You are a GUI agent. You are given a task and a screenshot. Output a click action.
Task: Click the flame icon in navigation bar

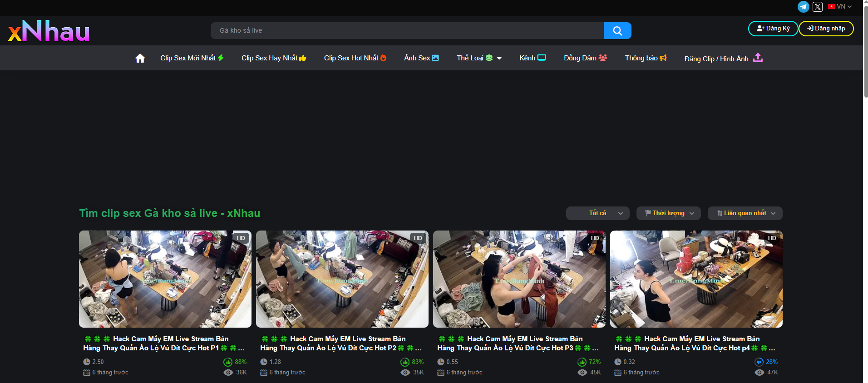coord(384,58)
